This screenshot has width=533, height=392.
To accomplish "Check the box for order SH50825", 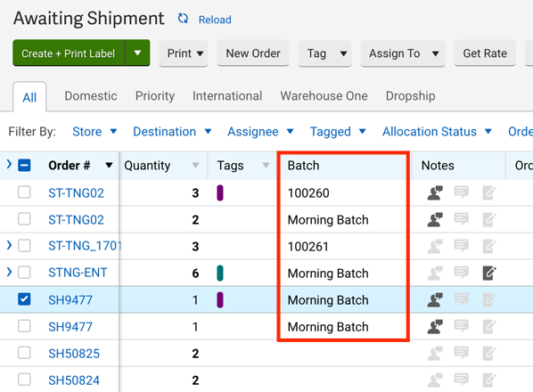I will click(x=24, y=353).
